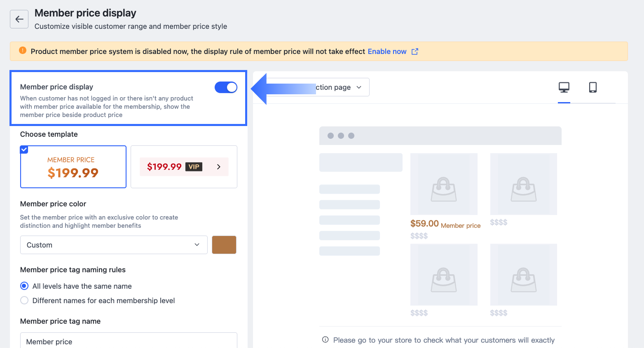Click the $59.00 Member price in the preview
This screenshot has width=644, height=348.
(445, 224)
